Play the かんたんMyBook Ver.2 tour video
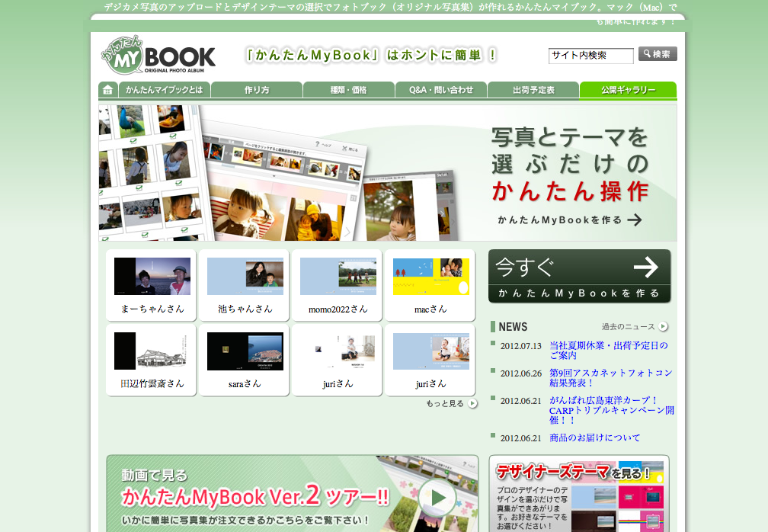 (x=437, y=498)
